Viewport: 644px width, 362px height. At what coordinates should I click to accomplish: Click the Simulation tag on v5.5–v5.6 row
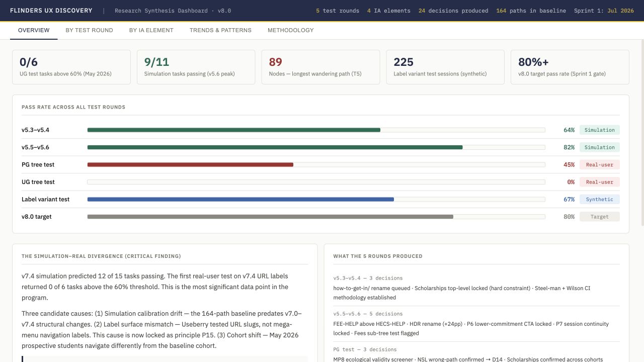(600, 147)
